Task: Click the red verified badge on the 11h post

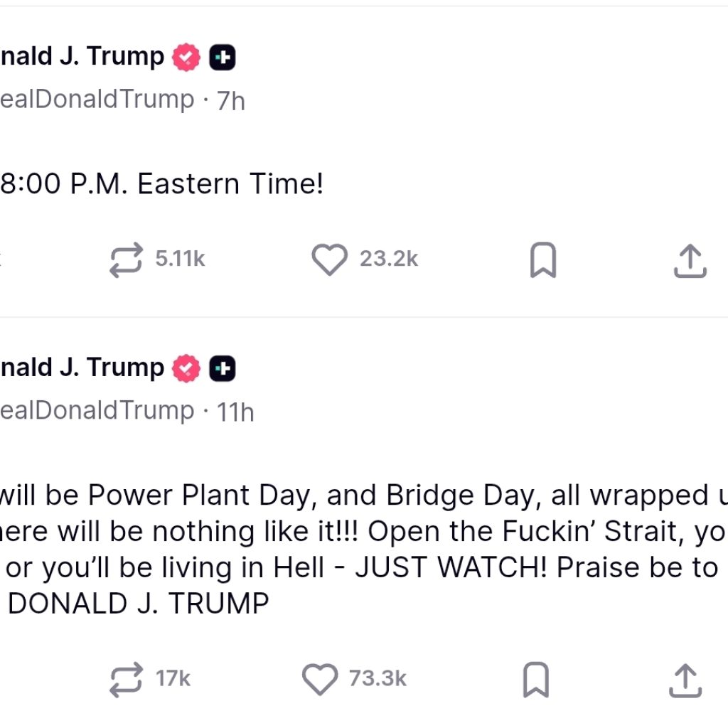Action: [x=186, y=368]
